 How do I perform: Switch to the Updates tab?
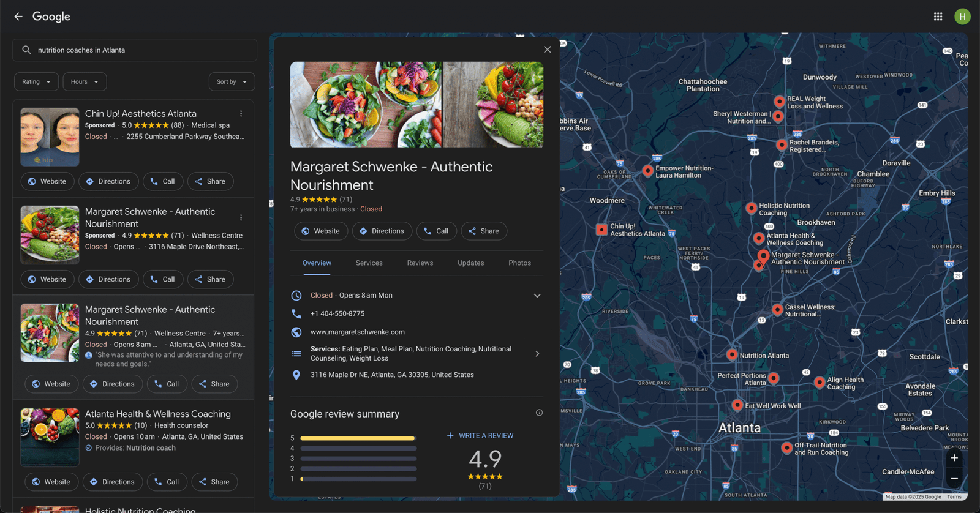click(471, 263)
